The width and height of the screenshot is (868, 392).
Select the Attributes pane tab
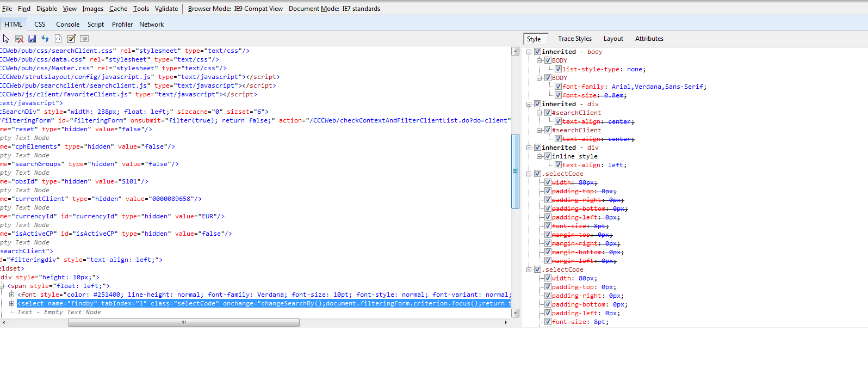click(x=649, y=39)
